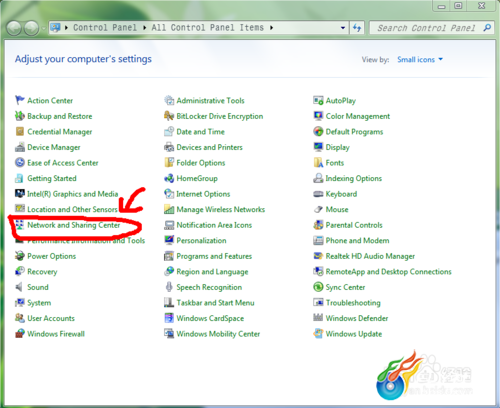Click the Sound speaker icon
The image size is (500, 408).
click(20, 287)
